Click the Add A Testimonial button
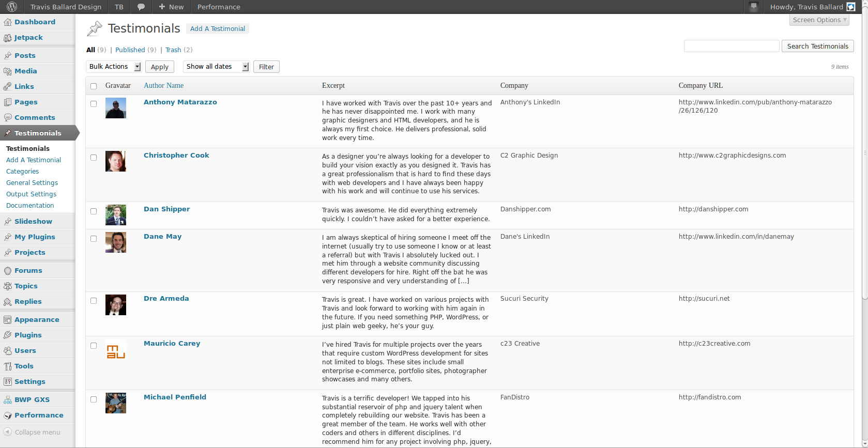Screen dimensions: 868x448 [218, 29]
